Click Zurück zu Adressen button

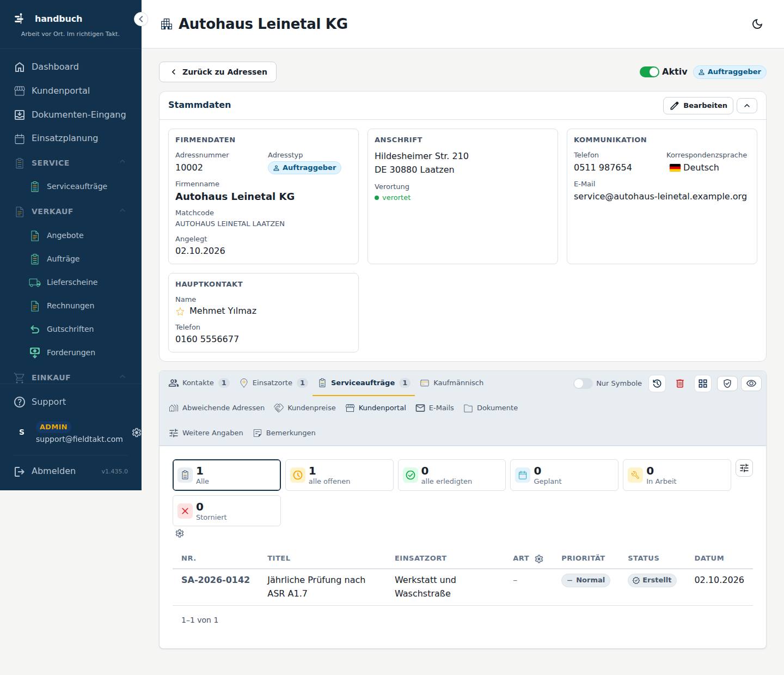click(218, 72)
